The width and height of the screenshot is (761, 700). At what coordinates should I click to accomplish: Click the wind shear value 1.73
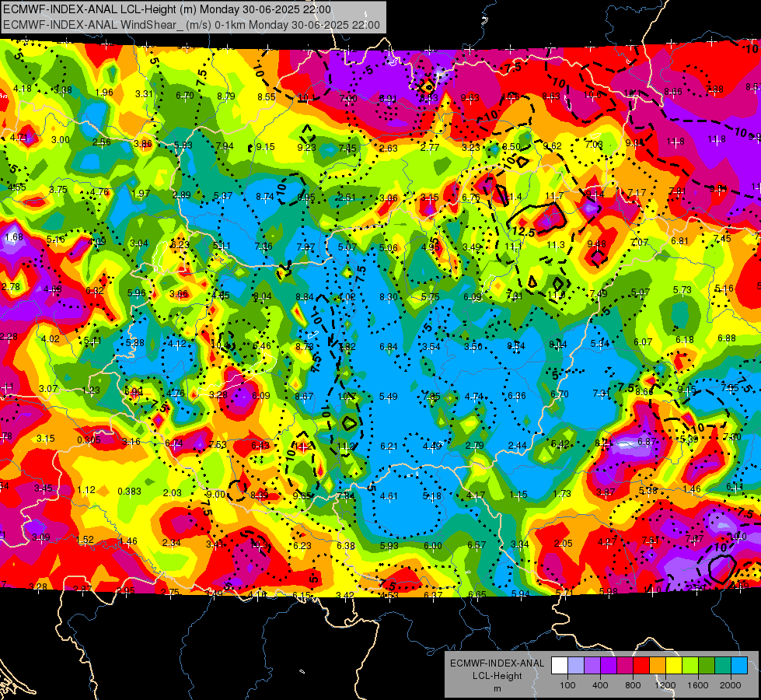pyautogui.click(x=561, y=494)
